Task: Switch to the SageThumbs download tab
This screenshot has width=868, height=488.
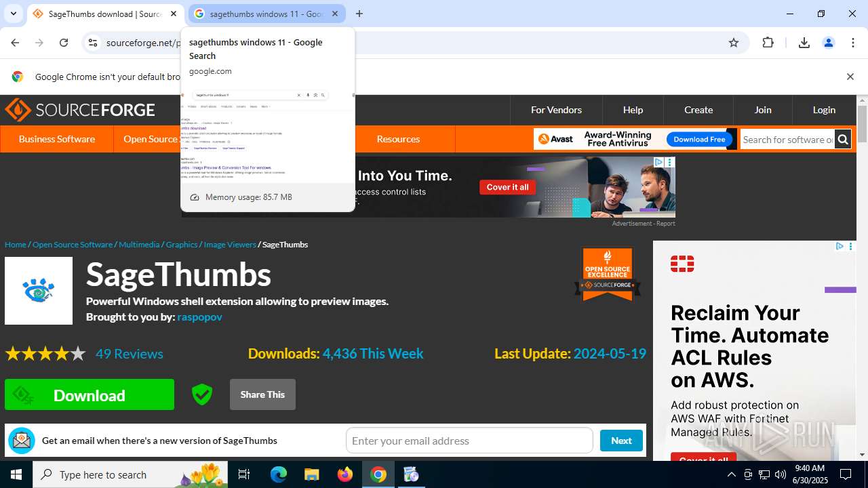Action: (x=105, y=14)
